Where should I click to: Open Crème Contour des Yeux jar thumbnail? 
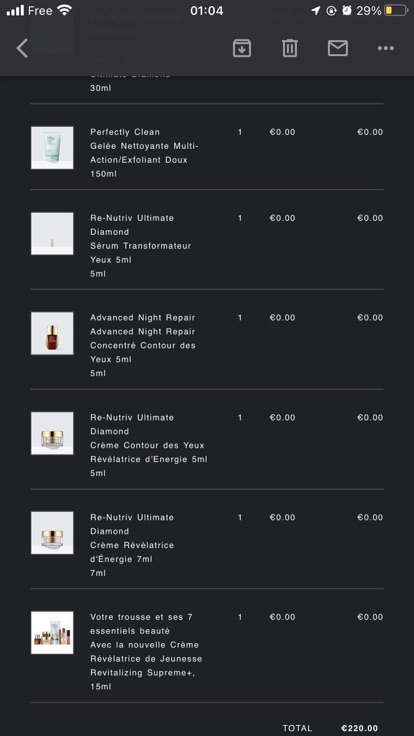[x=52, y=433]
